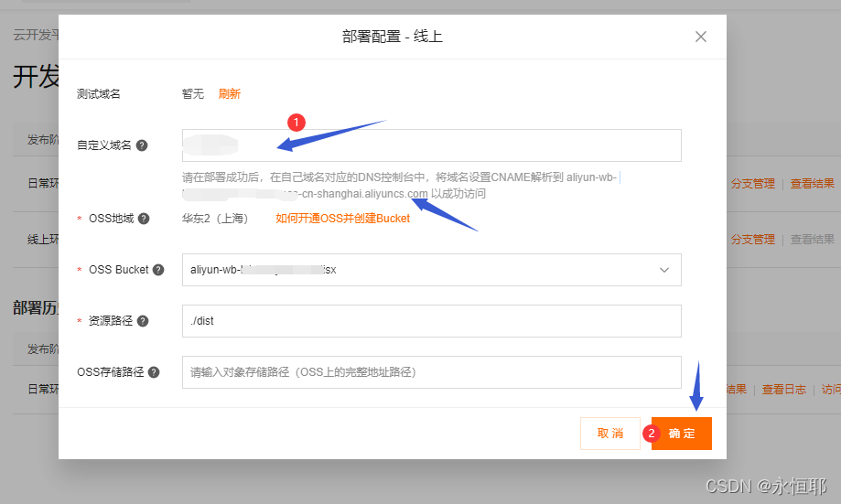The height and width of the screenshot is (504, 841).
Task: Open 查看日志 in deployment history behind dialog
Action: 783,390
